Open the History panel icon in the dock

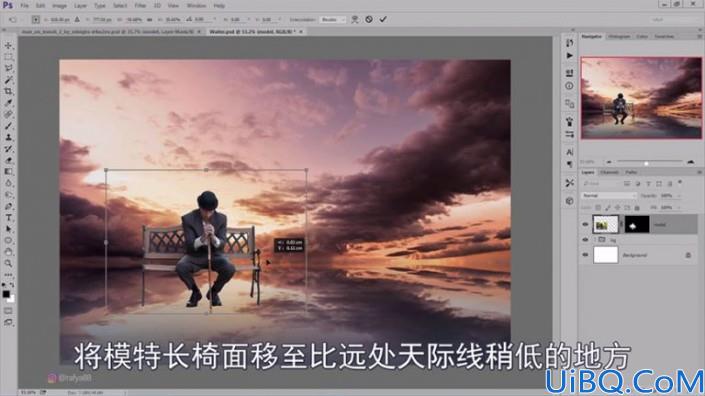570,43
